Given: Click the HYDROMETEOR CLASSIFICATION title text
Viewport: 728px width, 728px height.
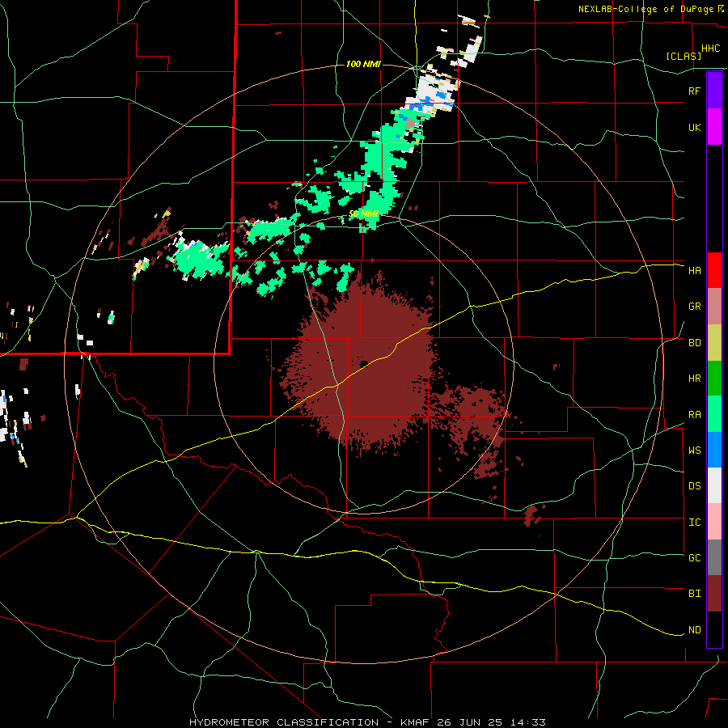Looking at the screenshot, I should coord(284,722).
